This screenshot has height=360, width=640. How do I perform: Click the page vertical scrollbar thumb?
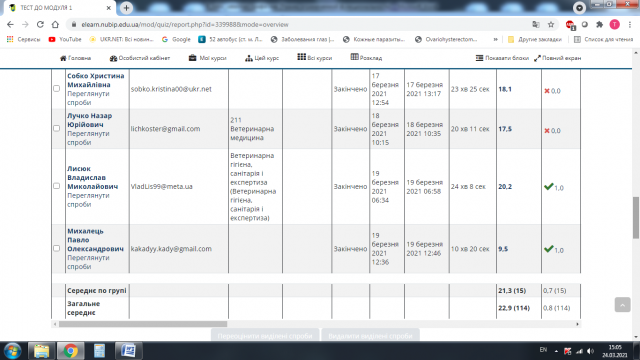636,218
